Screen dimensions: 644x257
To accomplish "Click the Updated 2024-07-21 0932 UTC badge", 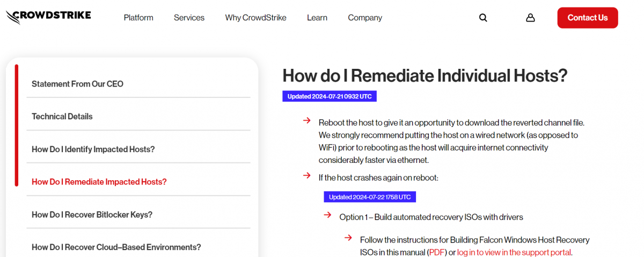I will pyautogui.click(x=330, y=96).
